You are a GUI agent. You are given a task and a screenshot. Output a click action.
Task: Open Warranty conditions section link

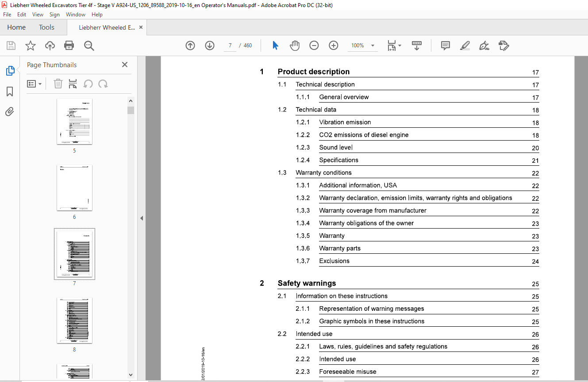tap(323, 172)
